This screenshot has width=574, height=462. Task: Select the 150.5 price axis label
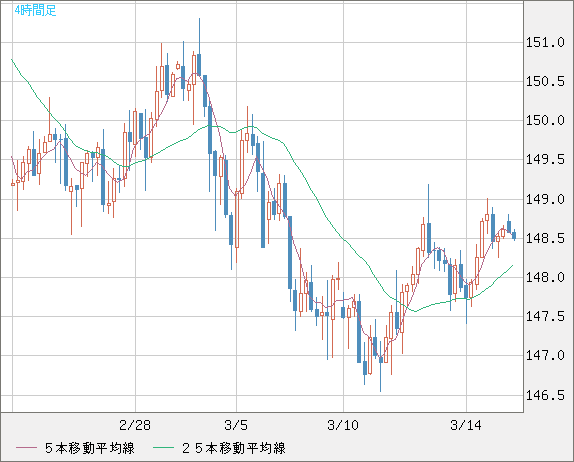(545, 81)
